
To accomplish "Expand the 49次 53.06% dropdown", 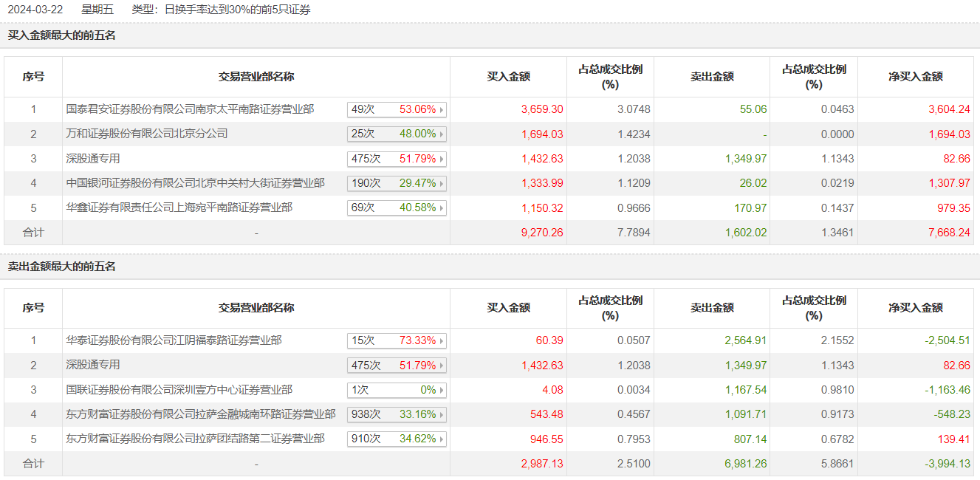I will coord(397,110).
